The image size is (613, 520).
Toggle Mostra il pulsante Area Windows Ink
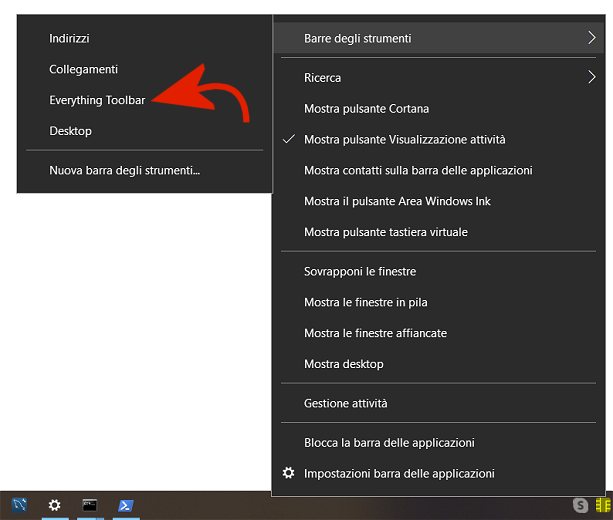click(x=438, y=201)
